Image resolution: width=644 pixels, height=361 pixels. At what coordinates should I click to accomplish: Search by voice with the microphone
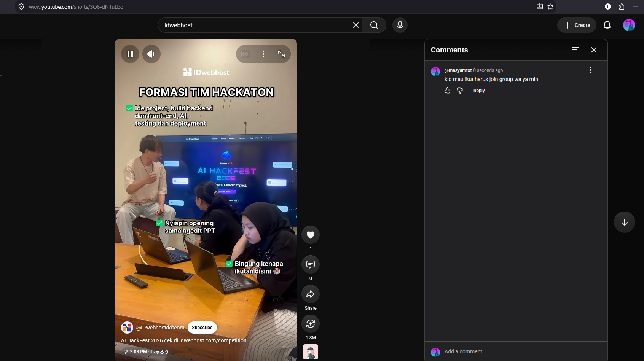pos(400,25)
